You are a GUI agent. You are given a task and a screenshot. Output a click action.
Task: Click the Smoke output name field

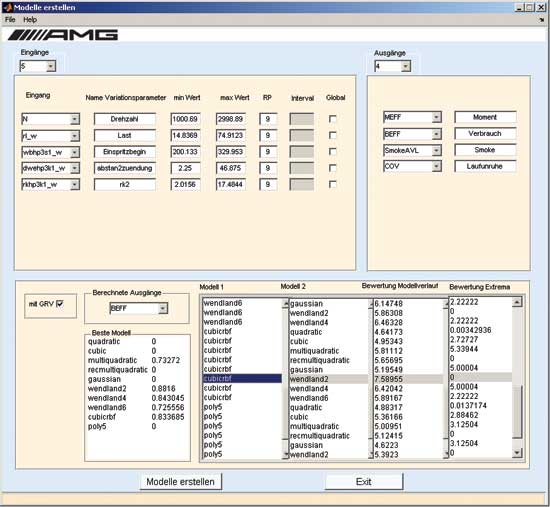485,150
